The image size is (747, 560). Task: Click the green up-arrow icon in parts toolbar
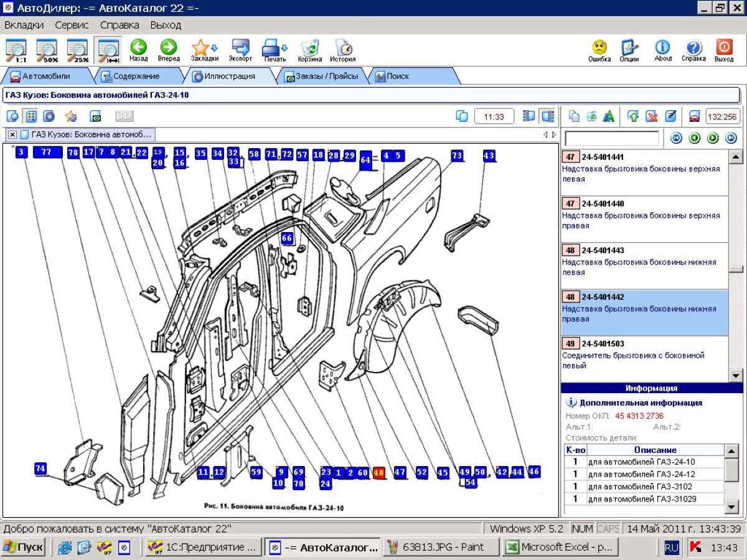[633, 116]
